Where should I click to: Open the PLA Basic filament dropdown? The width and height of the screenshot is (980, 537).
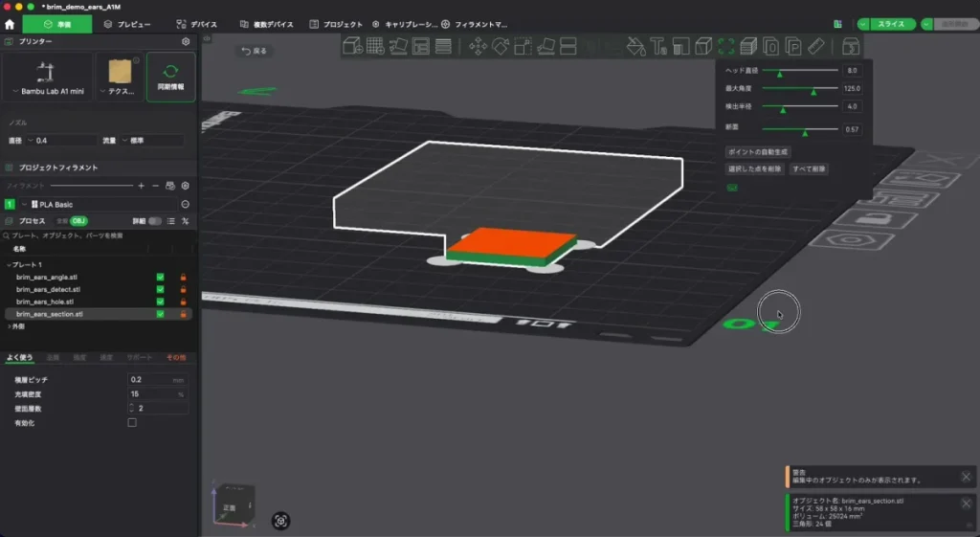(99, 205)
